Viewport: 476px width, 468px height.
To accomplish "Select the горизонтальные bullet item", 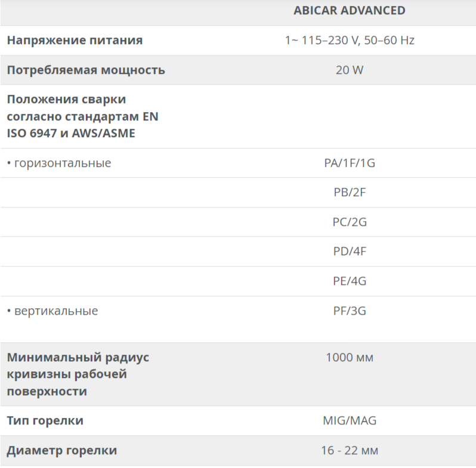I will tap(59, 163).
